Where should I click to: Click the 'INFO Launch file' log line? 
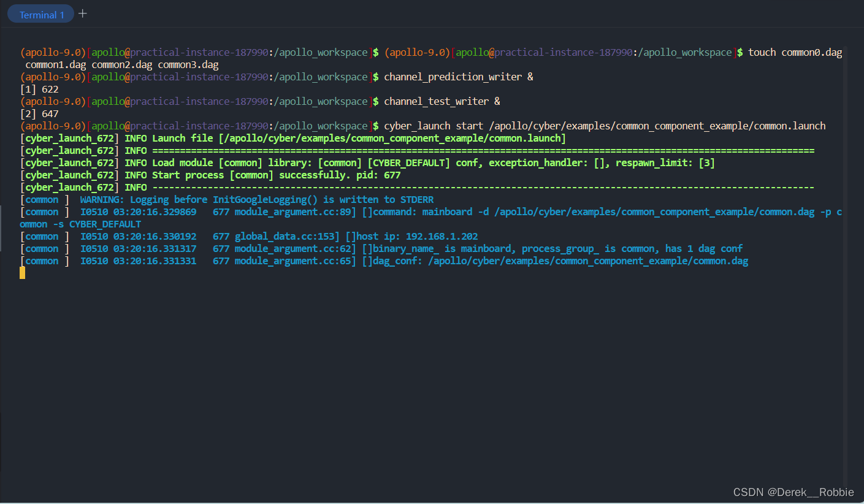(x=293, y=139)
